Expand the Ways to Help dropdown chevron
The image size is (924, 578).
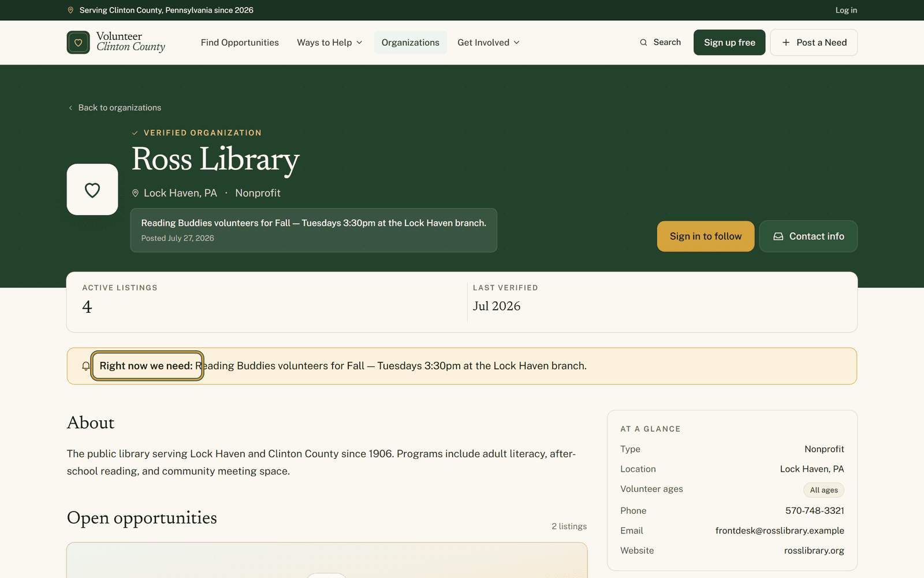coord(359,43)
